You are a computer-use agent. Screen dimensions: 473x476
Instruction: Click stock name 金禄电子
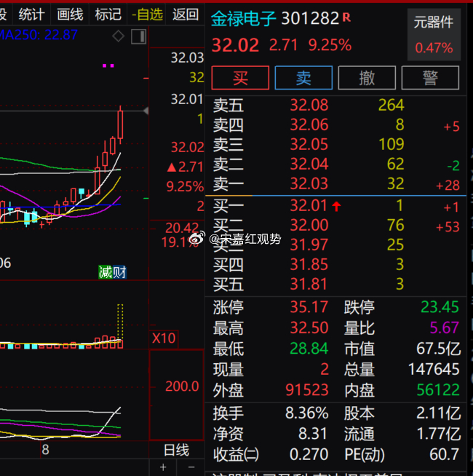click(244, 18)
